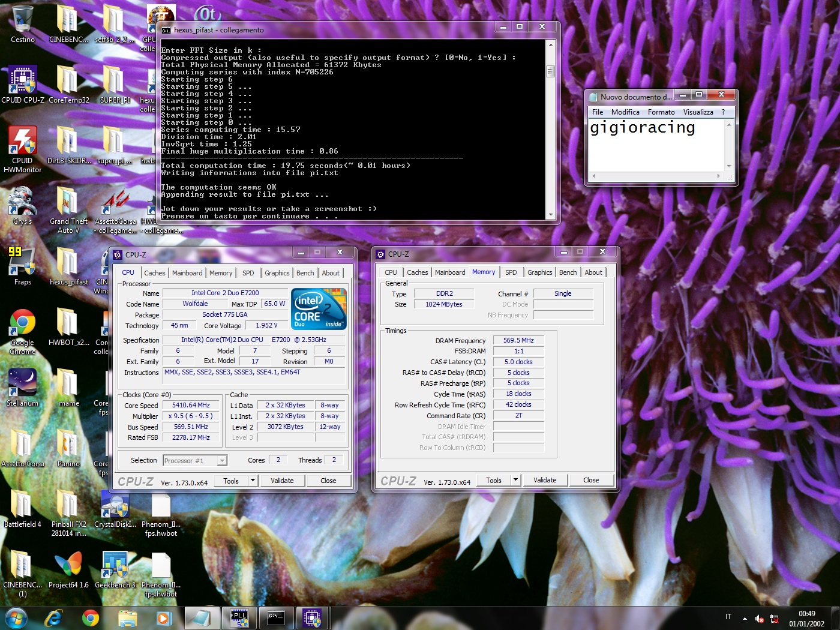This screenshot has height=630, width=840.
Task: Launch Internet Explorer from the taskbar
Action: click(53, 618)
